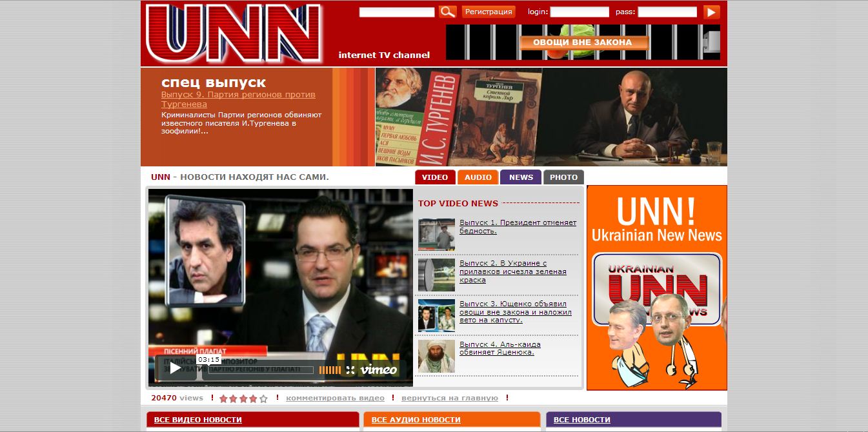Select the NEWS tab

pos(521,177)
